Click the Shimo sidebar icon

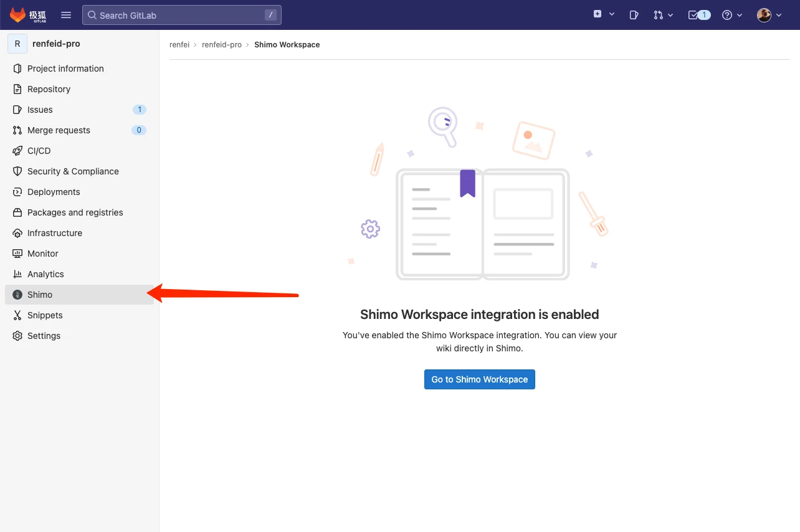tap(17, 295)
